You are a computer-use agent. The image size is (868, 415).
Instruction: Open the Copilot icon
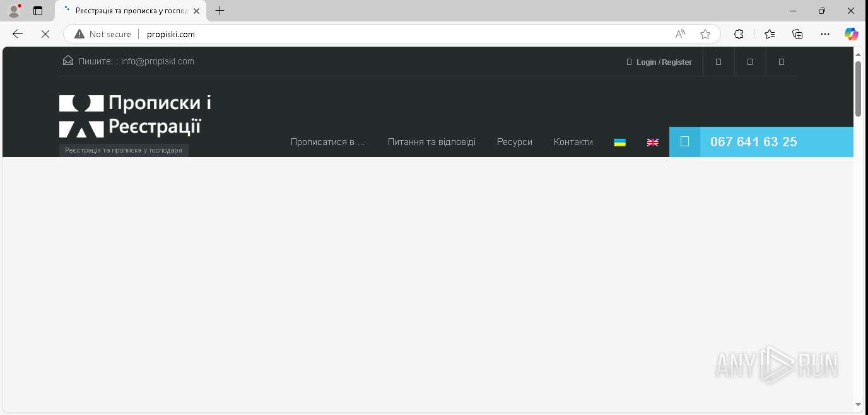tap(852, 34)
